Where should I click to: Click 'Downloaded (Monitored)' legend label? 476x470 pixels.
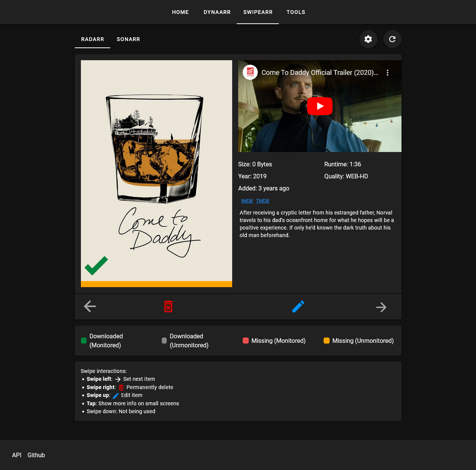coord(106,341)
